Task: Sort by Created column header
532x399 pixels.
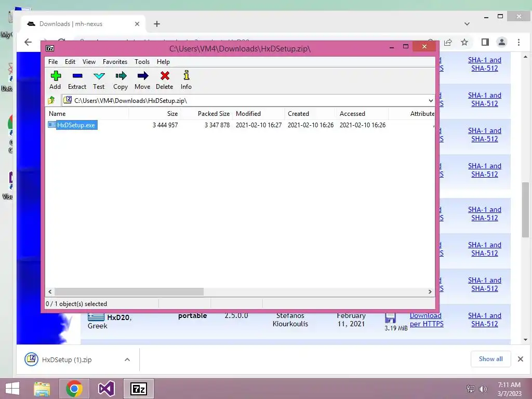Action: pyautogui.click(x=311, y=114)
